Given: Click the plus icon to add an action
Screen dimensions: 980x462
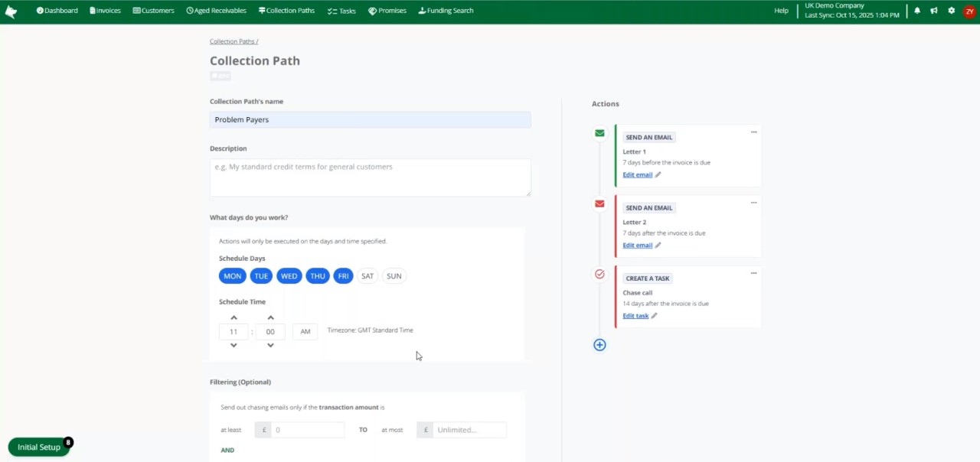Looking at the screenshot, I should click(x=599, y=345).
